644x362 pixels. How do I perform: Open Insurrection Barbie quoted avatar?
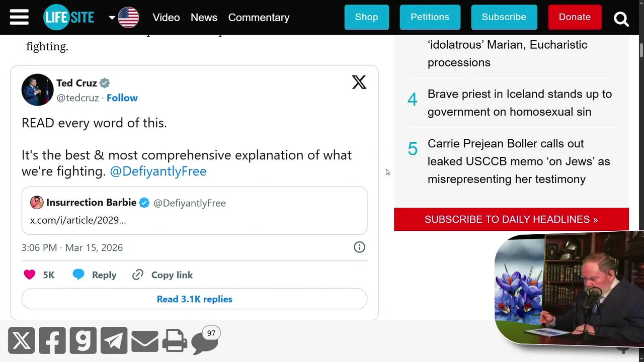(x=37, y=203)
